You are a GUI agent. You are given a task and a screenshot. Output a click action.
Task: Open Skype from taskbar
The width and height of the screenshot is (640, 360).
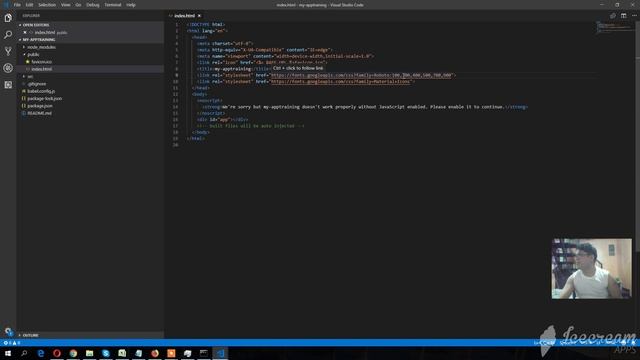pyautogui.click(x=106, y=353)
